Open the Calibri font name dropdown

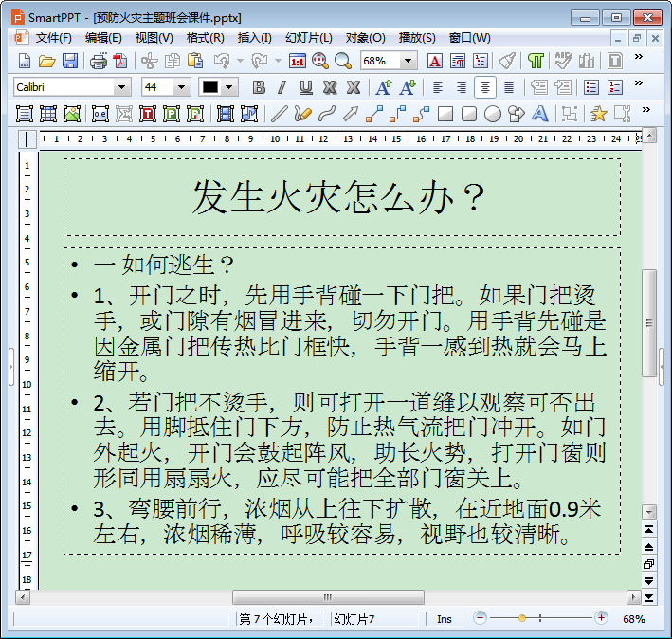click(122, 87)
